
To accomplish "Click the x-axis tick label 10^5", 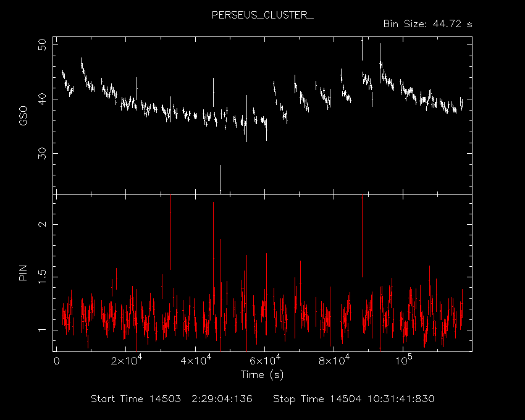I will tap(403, 360).
